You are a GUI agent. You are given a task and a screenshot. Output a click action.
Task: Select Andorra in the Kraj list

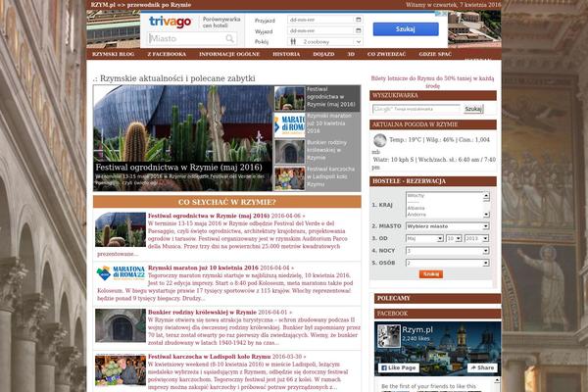point(416,215)
